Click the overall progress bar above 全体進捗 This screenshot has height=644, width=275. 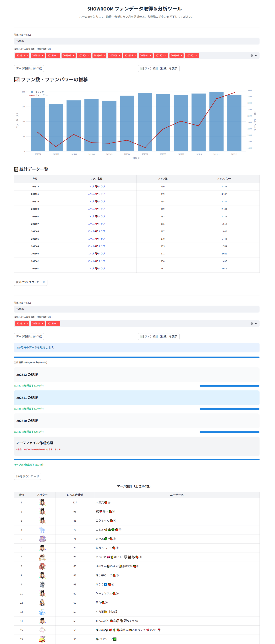coord(136,357)
